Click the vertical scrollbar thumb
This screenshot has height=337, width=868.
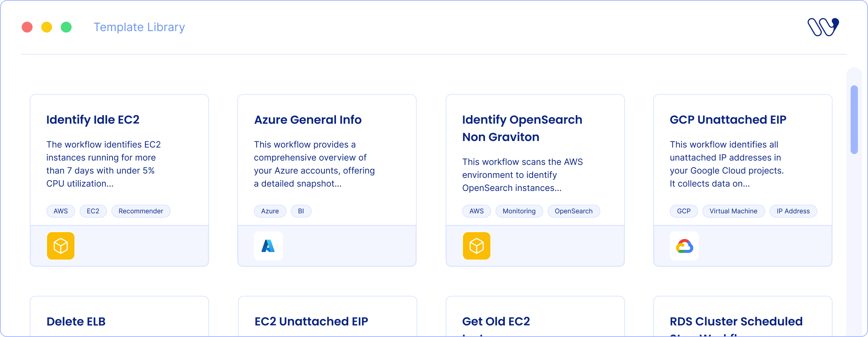[854, 120]
